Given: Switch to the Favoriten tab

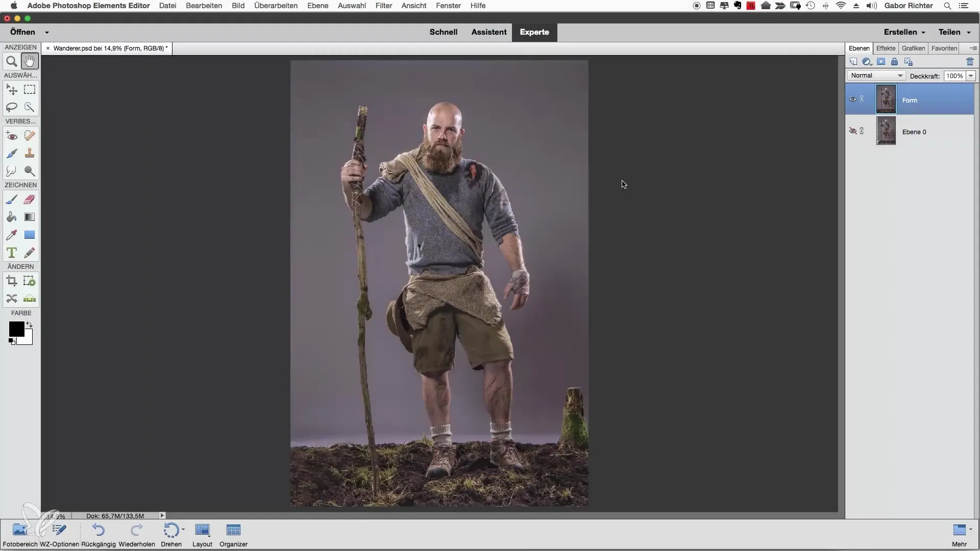Looking at the screenshot, I should 944,48.
